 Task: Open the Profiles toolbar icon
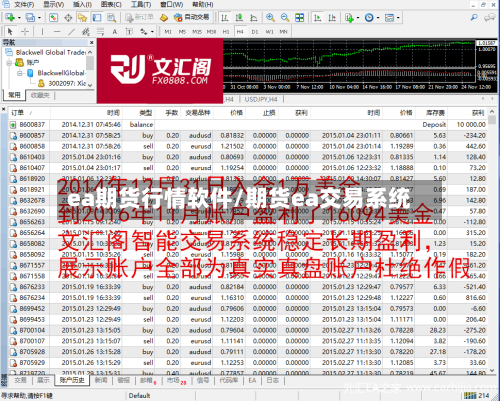coord(30,17)
